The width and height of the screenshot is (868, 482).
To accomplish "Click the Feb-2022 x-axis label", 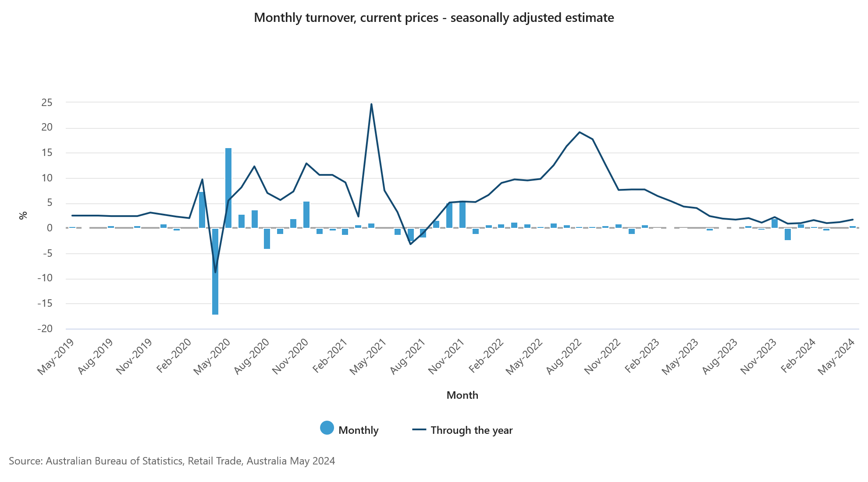I will (485, 356).
